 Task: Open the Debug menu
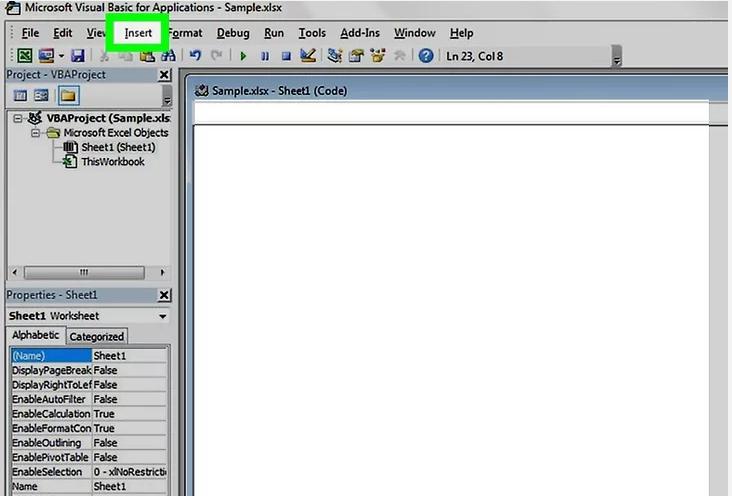click(x=233, y=33)
